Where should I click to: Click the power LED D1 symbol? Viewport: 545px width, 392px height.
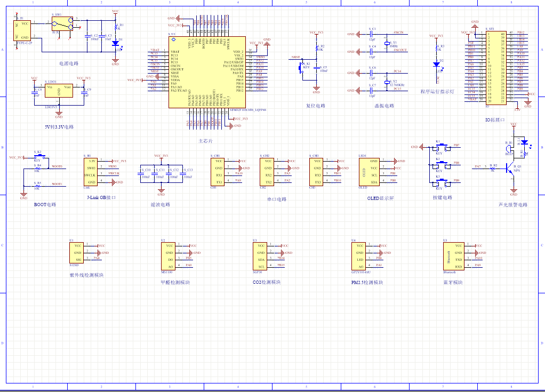115,43
